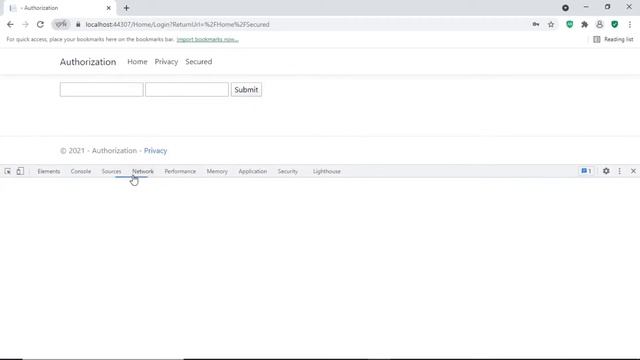Minimize the Chrome window
This screenshot has height=360, width=640.
[x=586, y=7]
